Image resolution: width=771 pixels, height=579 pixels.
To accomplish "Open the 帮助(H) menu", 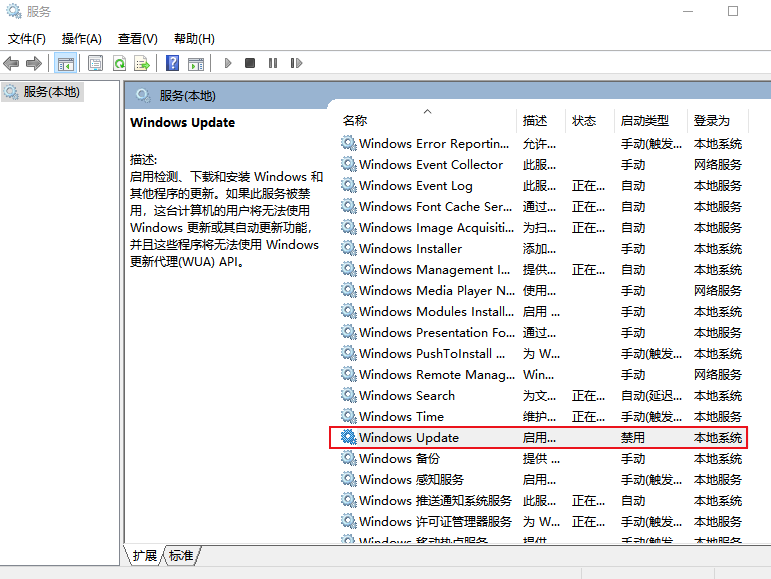I will point(194,39).
